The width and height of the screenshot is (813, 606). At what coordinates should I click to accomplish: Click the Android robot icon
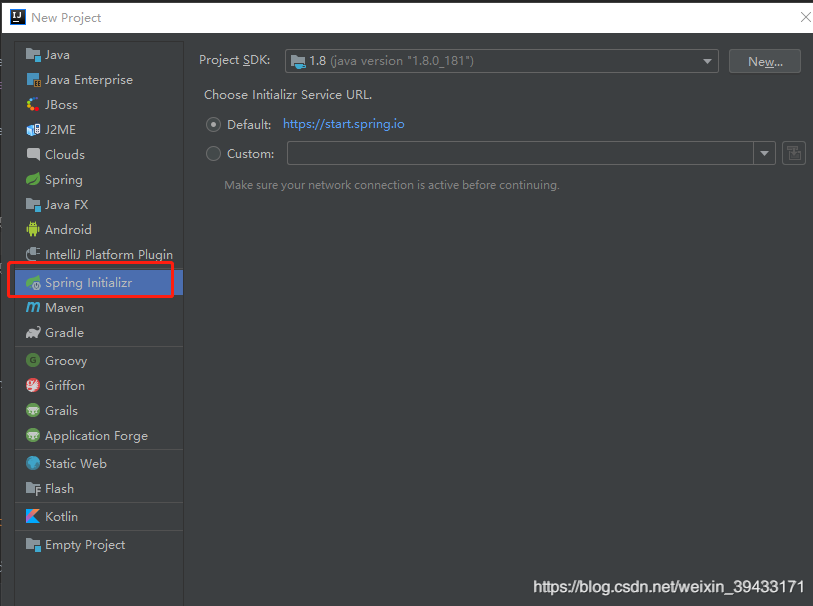[x=33, y=229]
